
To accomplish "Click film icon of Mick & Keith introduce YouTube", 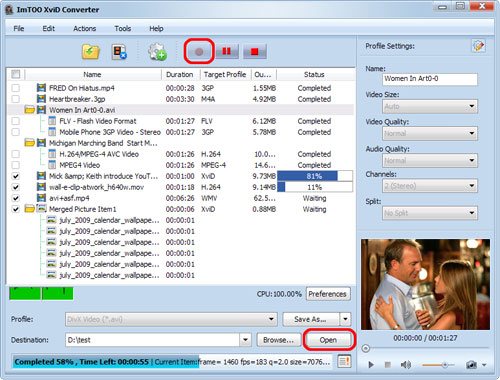I will tap(41, 176).
